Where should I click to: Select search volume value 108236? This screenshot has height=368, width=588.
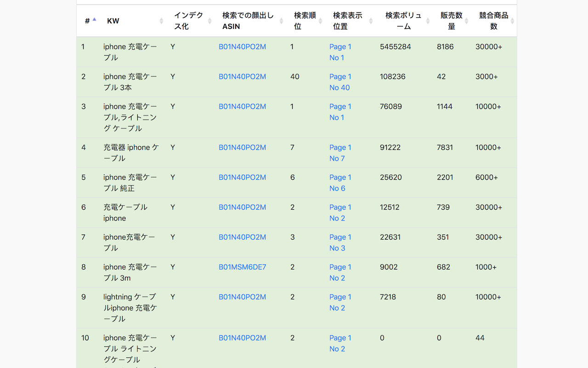point(393,76)
